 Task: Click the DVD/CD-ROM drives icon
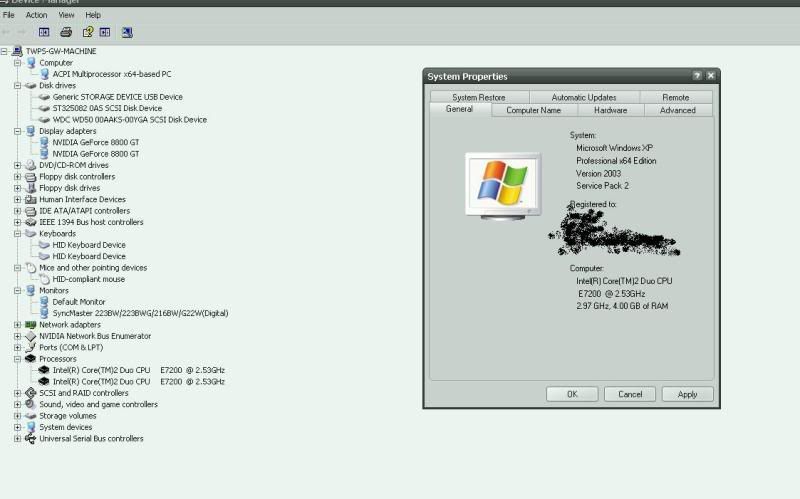(31, 165)
